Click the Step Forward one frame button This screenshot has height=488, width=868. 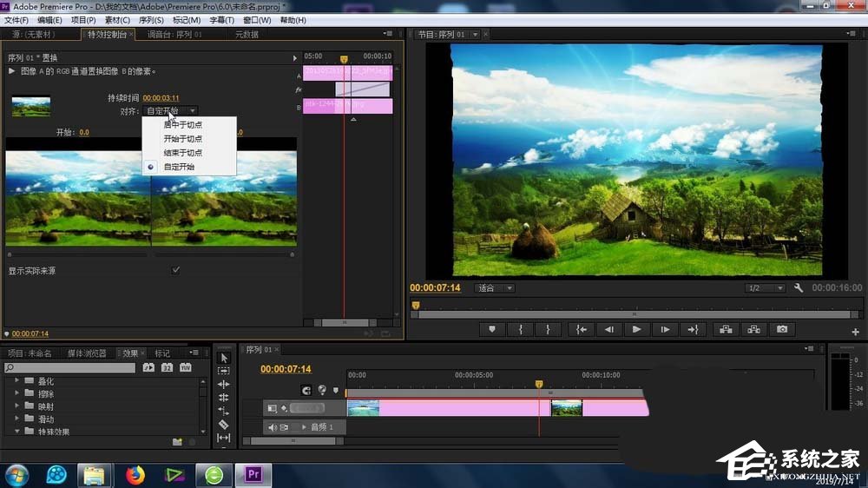point(665,330)
